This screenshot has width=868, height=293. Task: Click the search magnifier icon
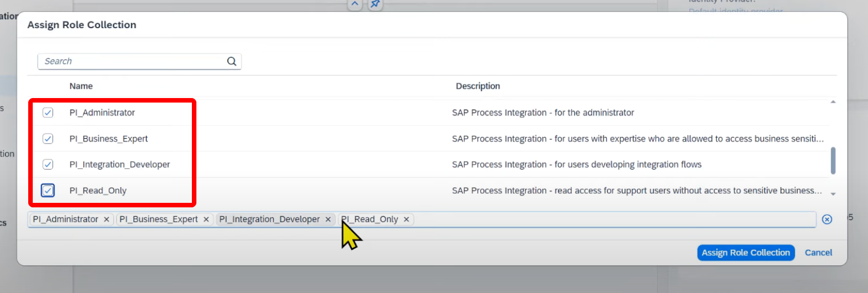pyautogui.click(x=231, y=61)
